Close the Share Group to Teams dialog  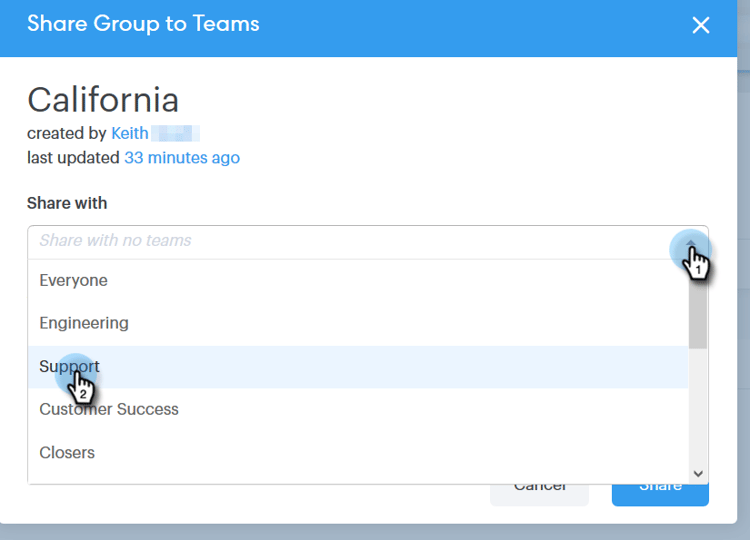pyautogui.click(x=700, y=25)
